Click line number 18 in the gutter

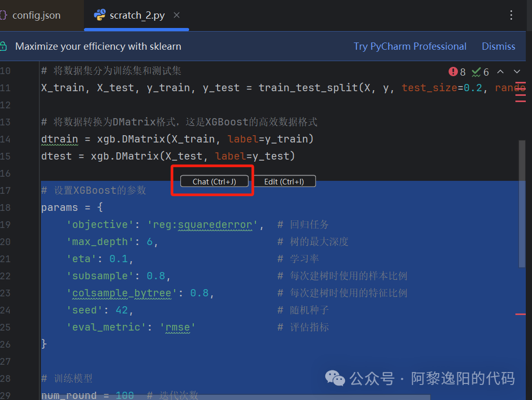click(x=5, y=208)
